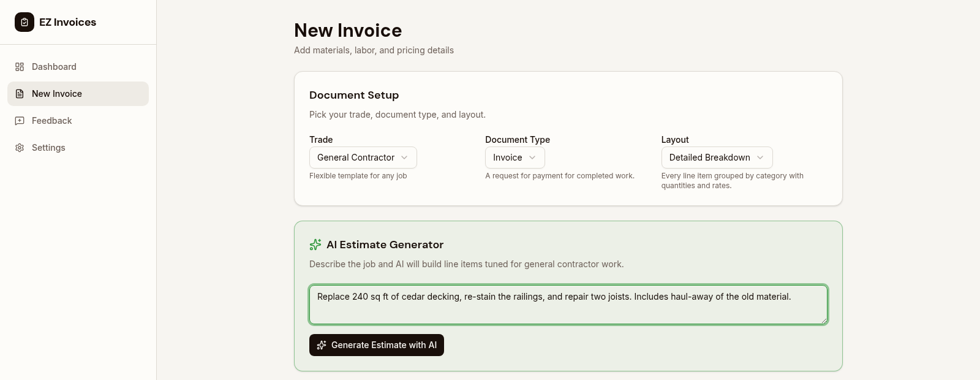Open the Document Type dropdown showing Invoice
Viewport: 980px width, 380px height.
pyautogui.click(x=515, y=158)
